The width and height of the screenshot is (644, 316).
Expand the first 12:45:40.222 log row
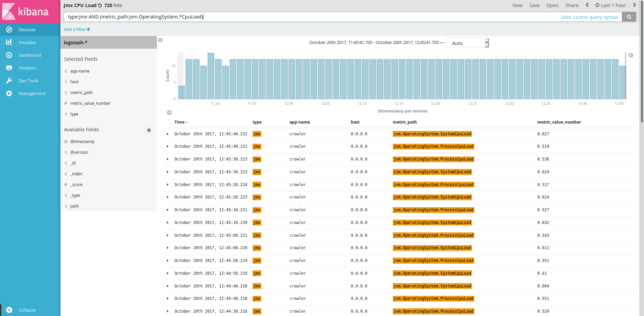168,134
